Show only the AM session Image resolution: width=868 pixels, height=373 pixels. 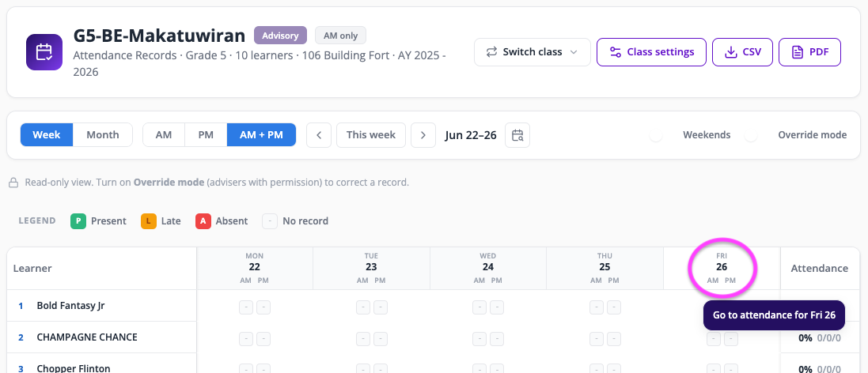[163, 135]
